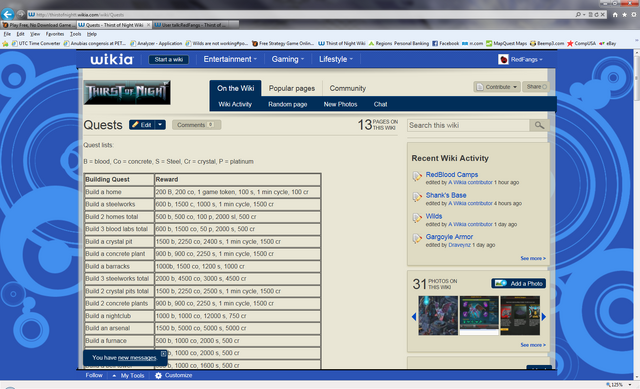Open browser home icon
Image resolution: width=640 pixels, height=389 pixels.
pyautogui.click(x=615, y=15)
